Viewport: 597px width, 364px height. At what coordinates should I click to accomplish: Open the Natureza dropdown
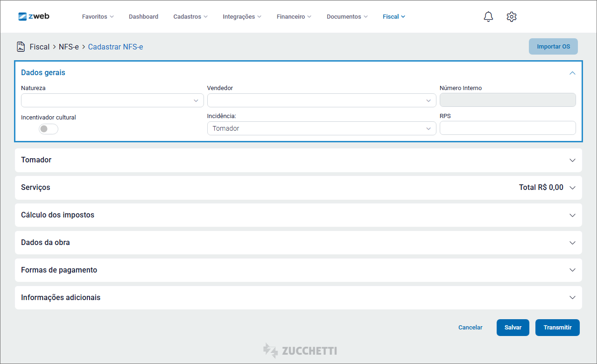click(112, 100)
